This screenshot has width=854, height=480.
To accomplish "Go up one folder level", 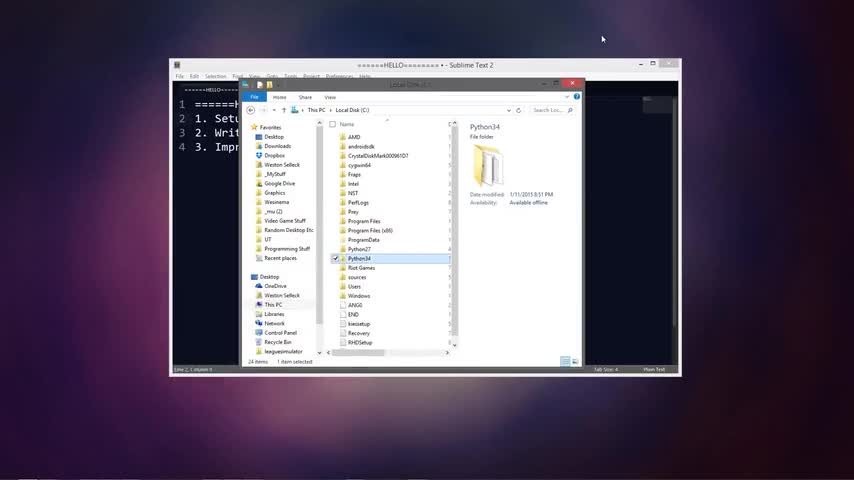I will [284, 110].
